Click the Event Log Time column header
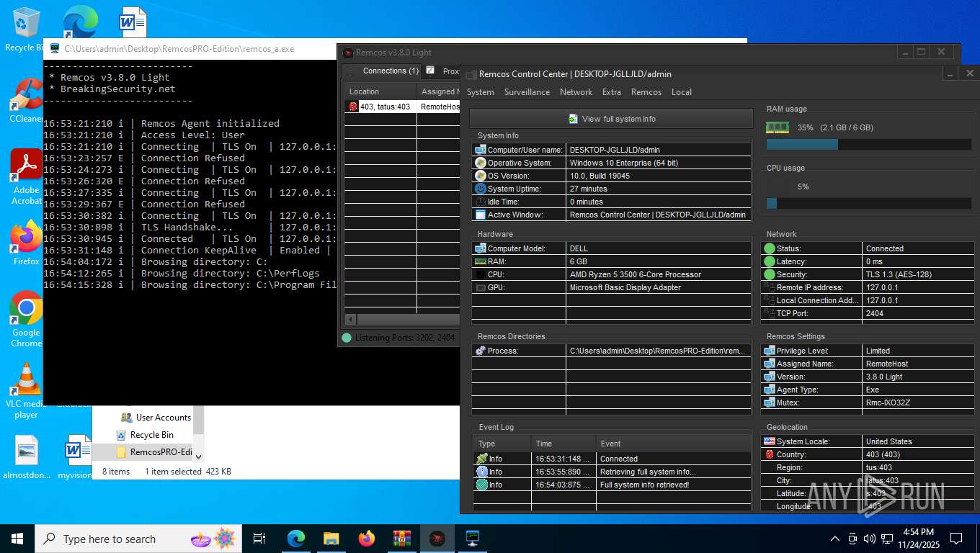 click(564, 444)
